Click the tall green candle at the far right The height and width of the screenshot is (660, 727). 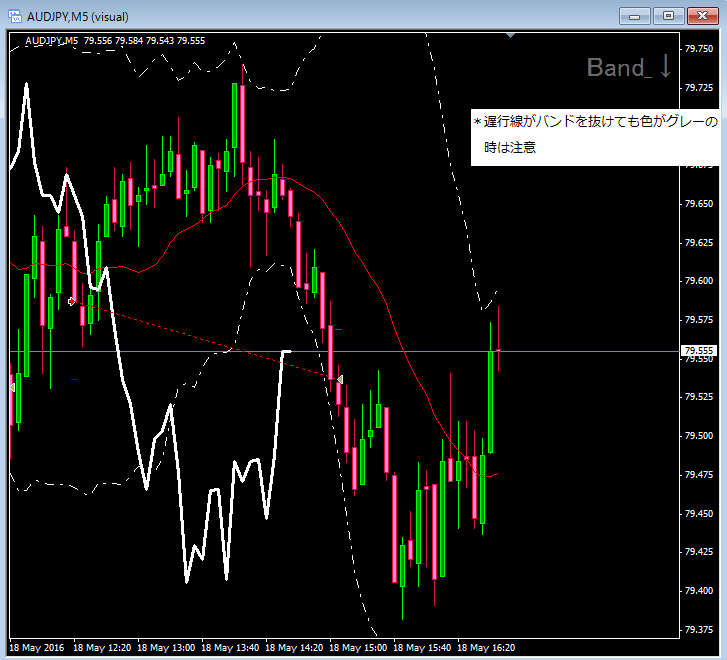point(490,400)
